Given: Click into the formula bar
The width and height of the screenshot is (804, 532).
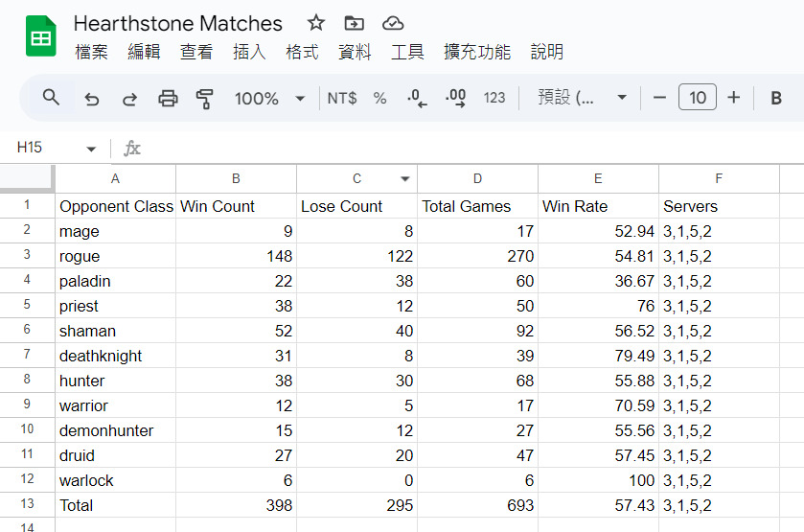Looking at the screenshot, I should pyautogui.click(x=471, y=149).
